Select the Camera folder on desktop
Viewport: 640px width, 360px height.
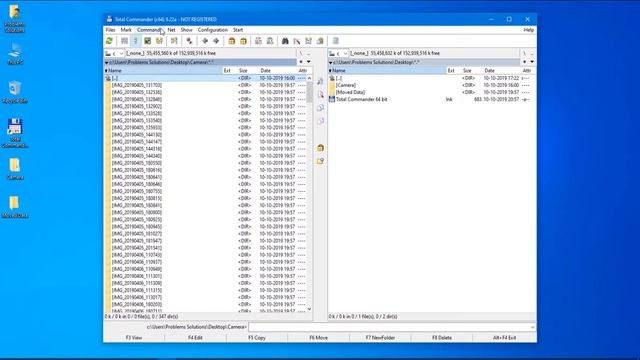pyautogui.click(x=15, y=169)
